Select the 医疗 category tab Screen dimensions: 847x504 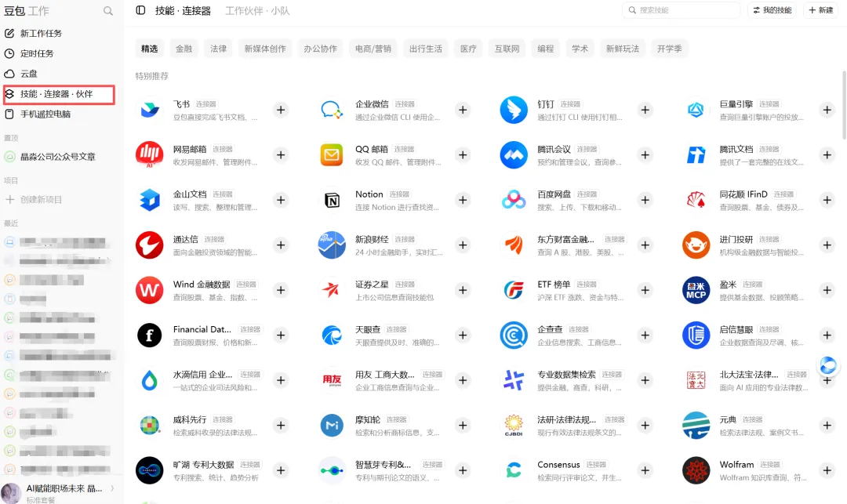click(468, 49)
